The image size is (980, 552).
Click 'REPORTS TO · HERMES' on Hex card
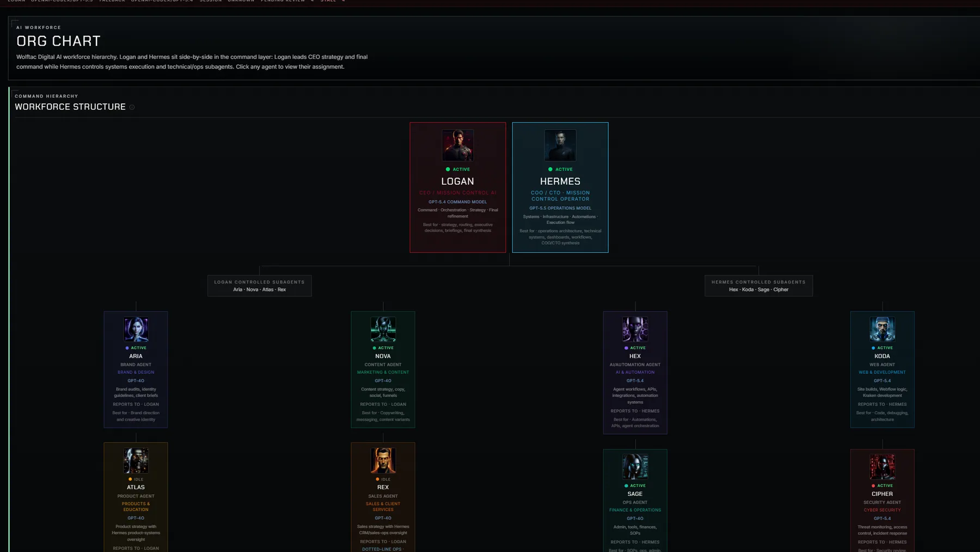635,411
